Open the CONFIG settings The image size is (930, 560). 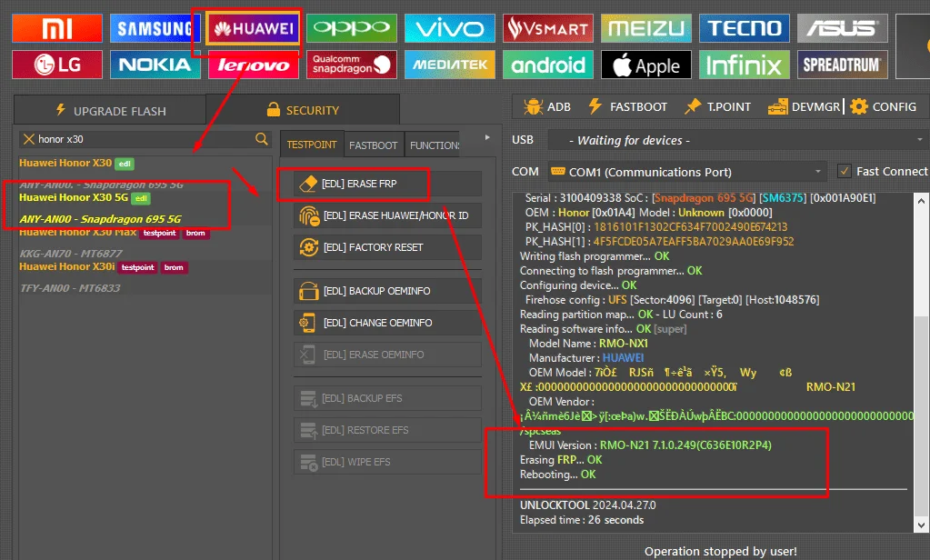pos(883,106)
